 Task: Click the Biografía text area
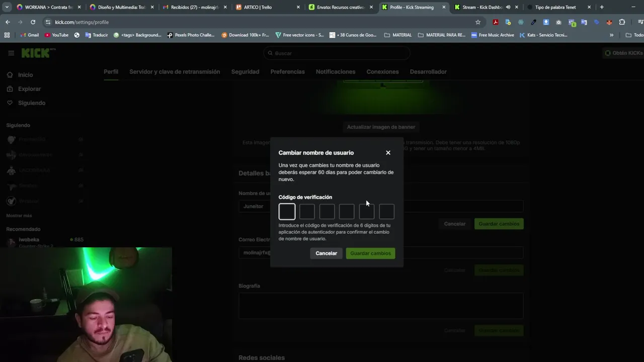pos(381,306)
